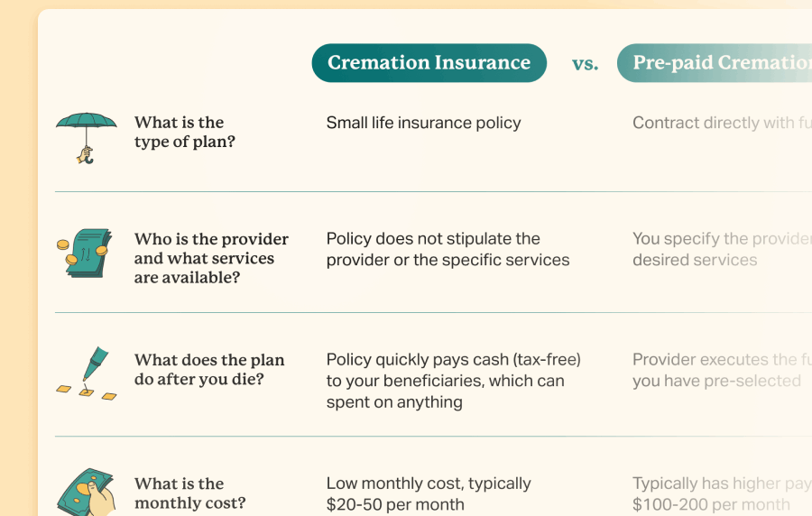The height and width of the screenshot is (516, 812).
Task: Click "Small life insurance policy" text
Action: click(x=423, y=123)
